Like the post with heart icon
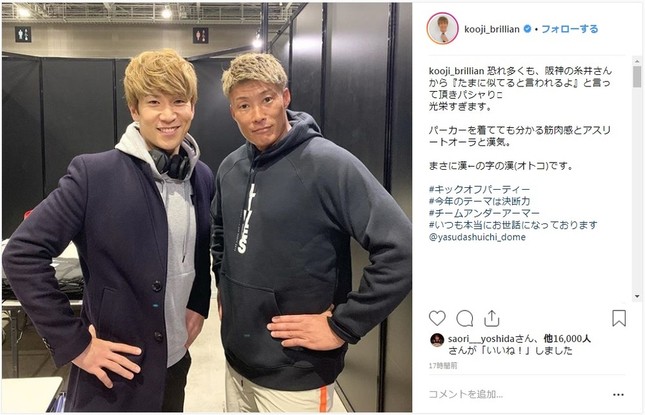The width and height of the screenshot is (645, 415). 437,318
